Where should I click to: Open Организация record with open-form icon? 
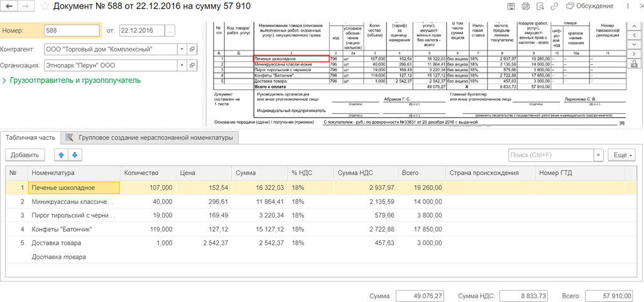pos(192,65)
